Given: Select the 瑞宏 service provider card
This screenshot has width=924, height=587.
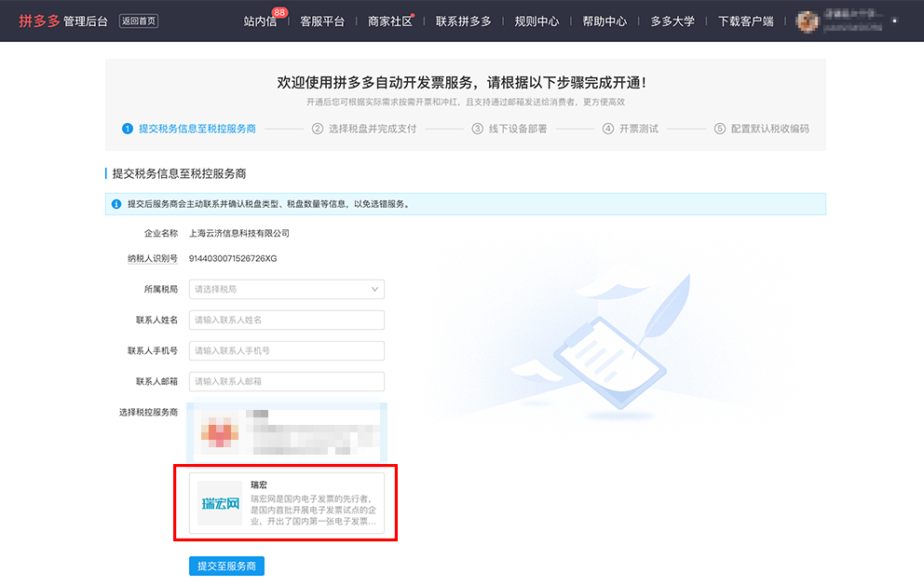Looking at the screenshot, I should [286, 503].
